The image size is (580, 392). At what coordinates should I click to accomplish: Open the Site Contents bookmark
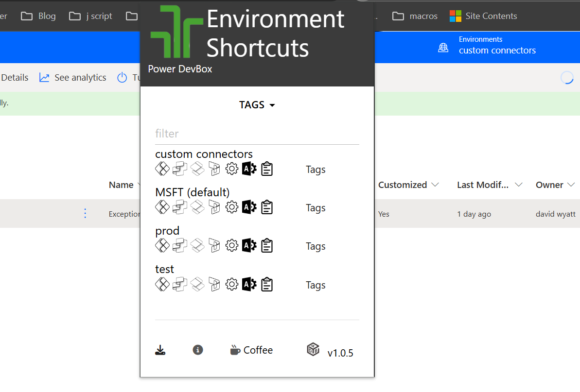coord(483,16)
